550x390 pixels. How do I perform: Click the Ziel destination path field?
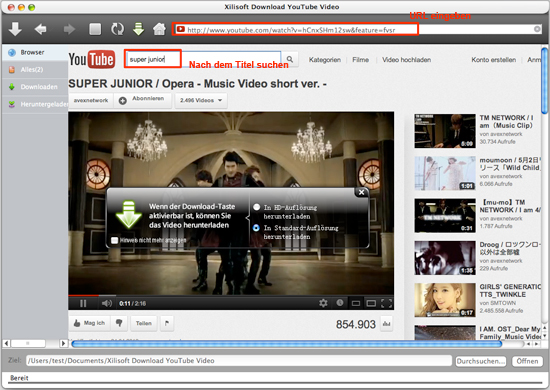point(239,361)
